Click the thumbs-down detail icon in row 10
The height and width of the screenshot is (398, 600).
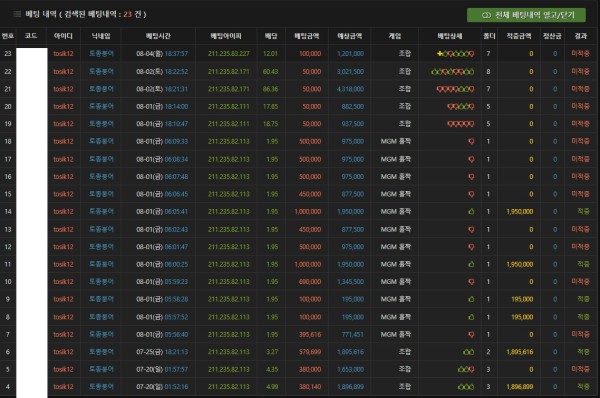pos(471,282)
